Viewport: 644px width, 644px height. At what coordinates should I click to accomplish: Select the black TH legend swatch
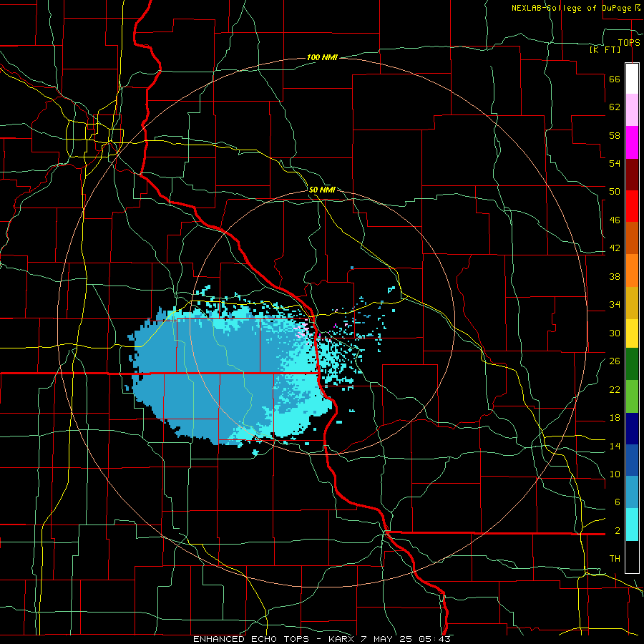(x=632, y=557)
